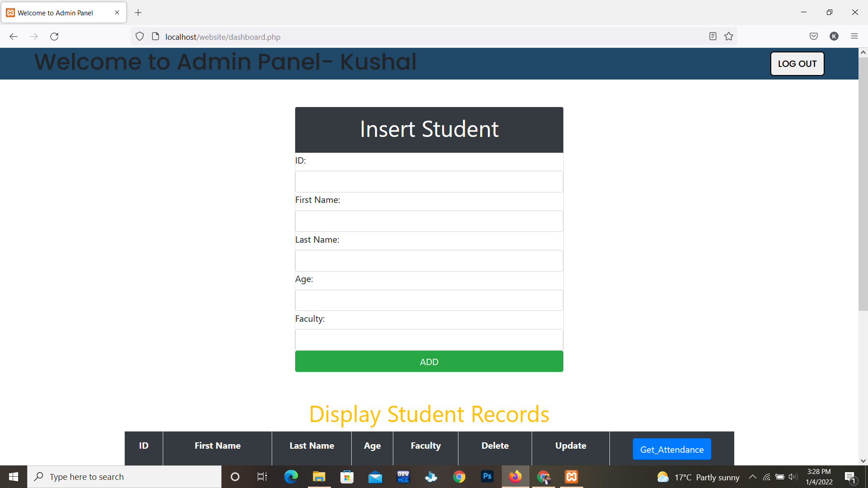Open a new browser tab

point(138,12)
